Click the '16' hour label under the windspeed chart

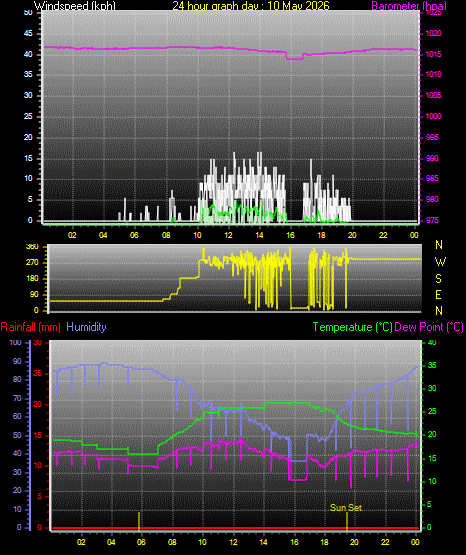point(290,235)
